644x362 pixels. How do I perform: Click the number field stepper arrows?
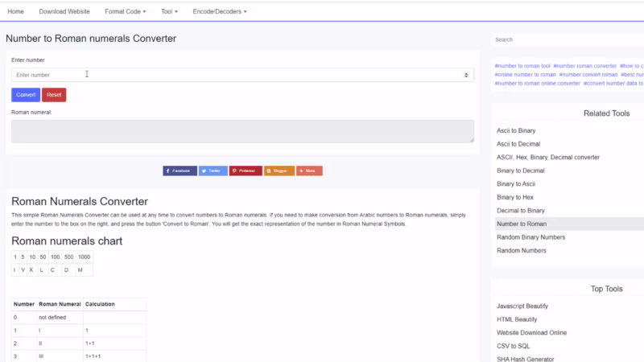467,75
